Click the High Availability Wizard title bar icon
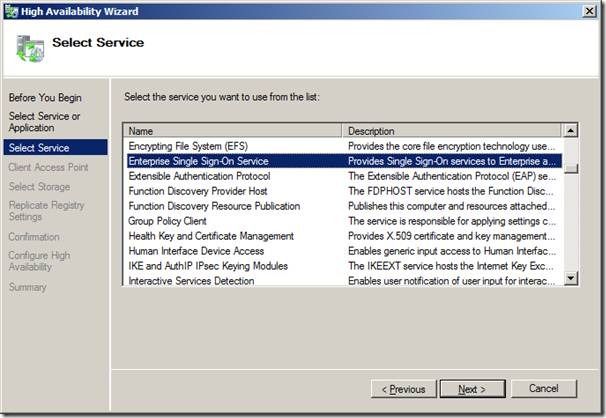This screenshot has width=606, height=418. [x=11, y=11]
